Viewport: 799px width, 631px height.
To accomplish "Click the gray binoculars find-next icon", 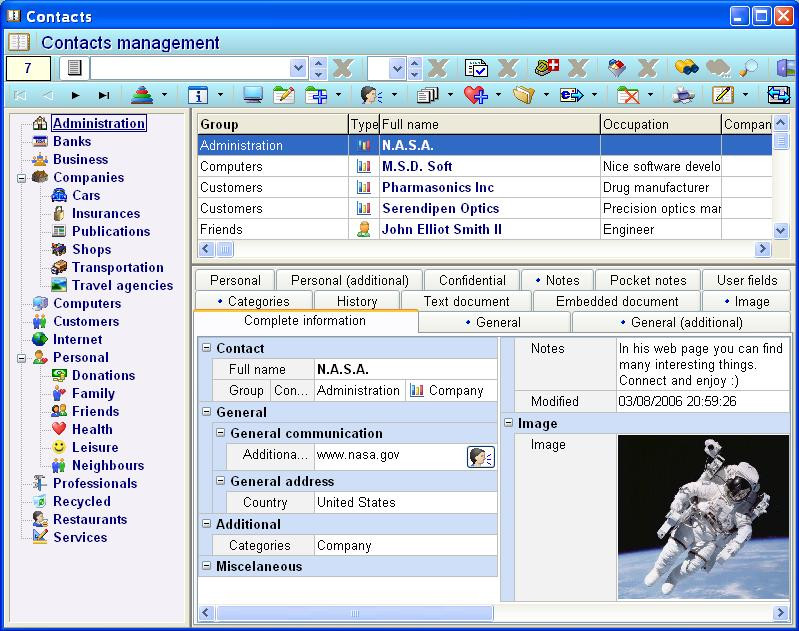I will (718, 67).
